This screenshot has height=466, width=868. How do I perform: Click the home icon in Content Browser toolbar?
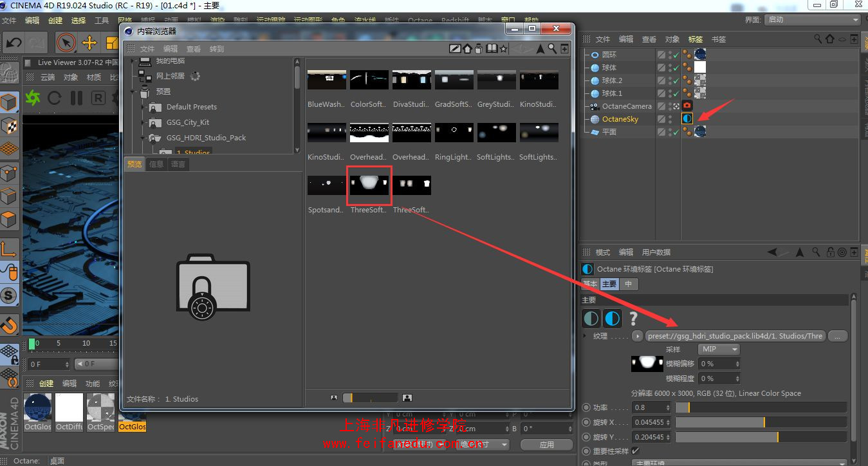pos(468,49)
